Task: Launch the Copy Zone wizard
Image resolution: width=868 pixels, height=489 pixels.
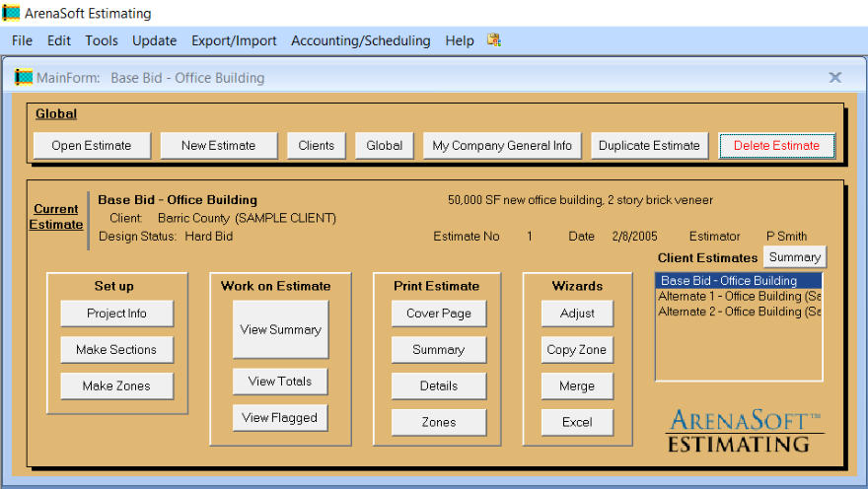Action: [577, 350]
